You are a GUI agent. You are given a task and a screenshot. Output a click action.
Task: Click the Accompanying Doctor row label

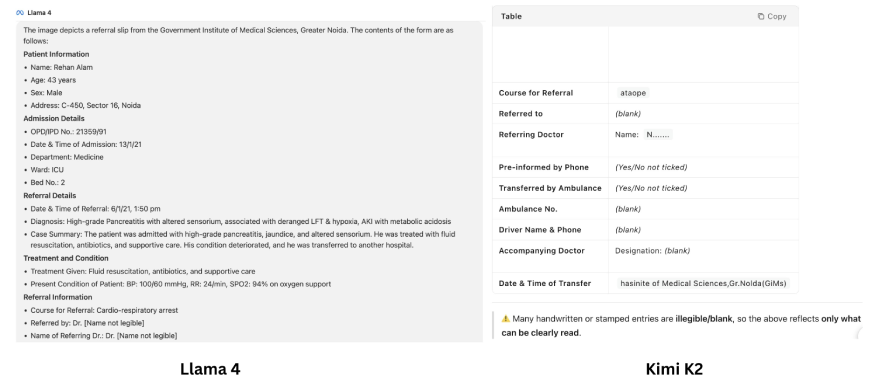point(542,251)
